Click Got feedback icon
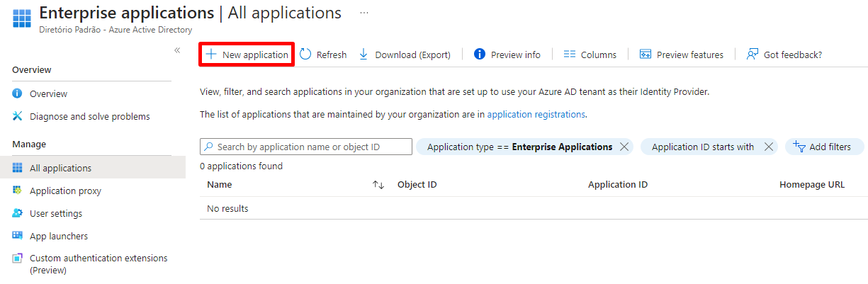The height and width of the screenshot is (284, 868). pyautogui.click(x=753, y=55)
